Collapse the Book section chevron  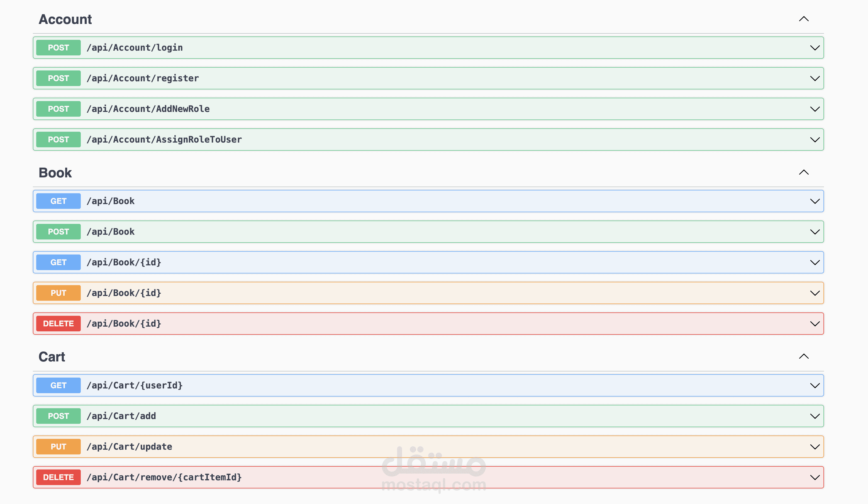pos(804,172)
